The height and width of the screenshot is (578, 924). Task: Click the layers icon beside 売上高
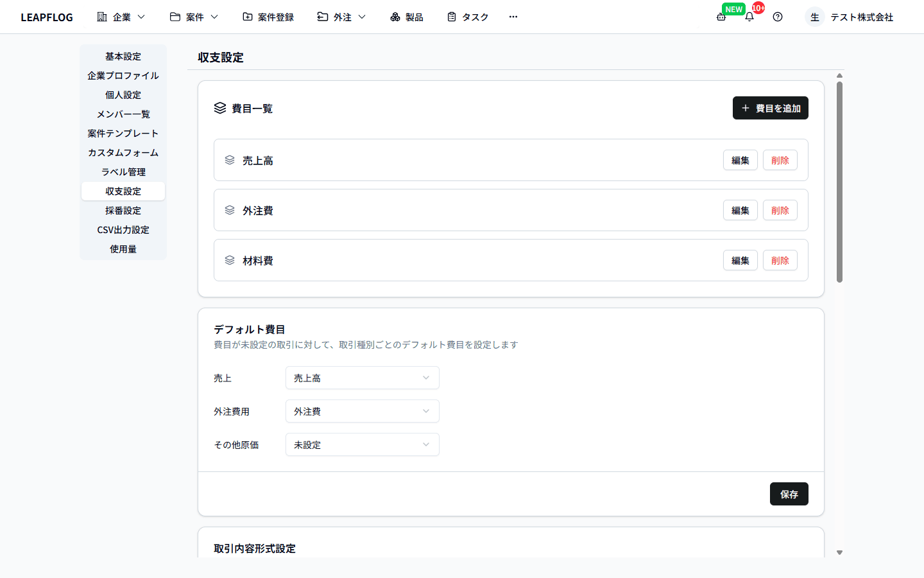pos(230,160)
